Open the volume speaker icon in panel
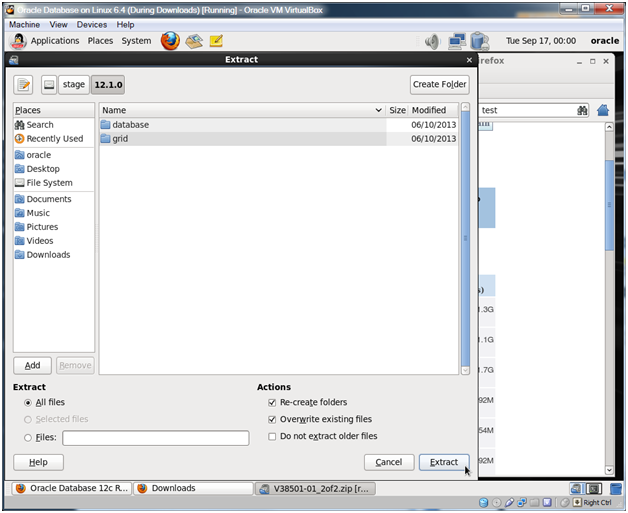 [432, 42]
